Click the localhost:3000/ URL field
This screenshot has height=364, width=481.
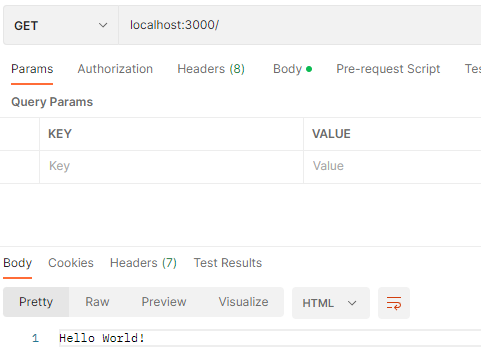tap(300, 25)
